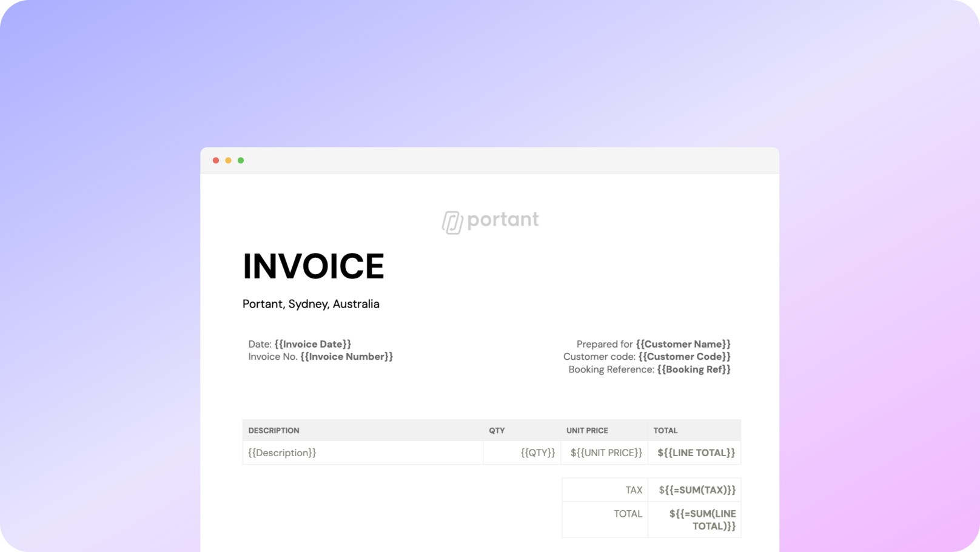
Task: Click the Portant logo at the top
Action: tap(490, 221)
